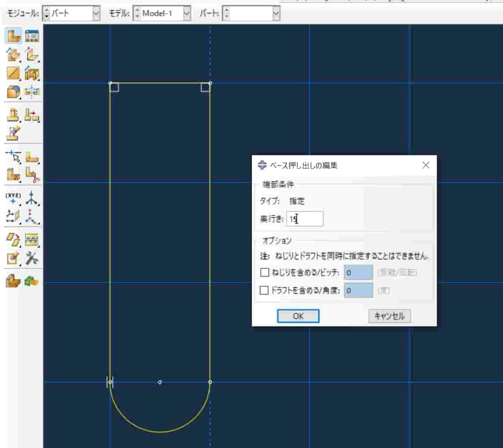This screenshot has height=448, width=503.
Task: Click the stepper arrows beside Model-1 box
Action: point(137,14)
